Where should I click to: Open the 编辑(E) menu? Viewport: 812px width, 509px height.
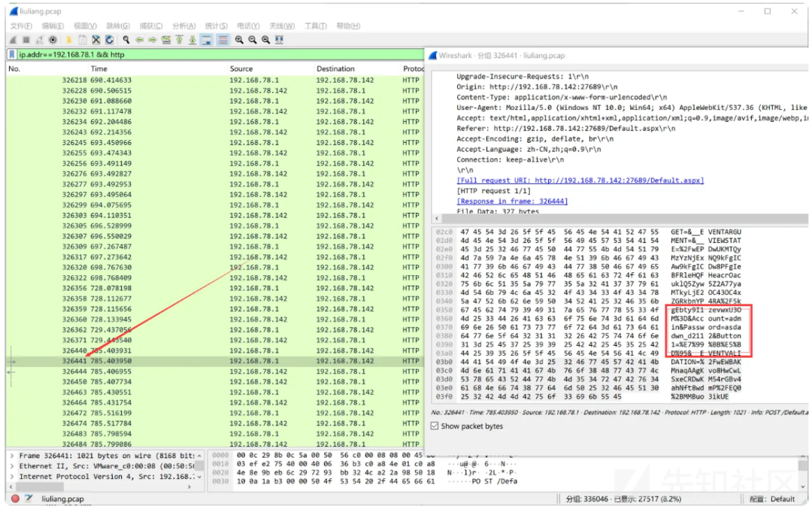point(53,26)
